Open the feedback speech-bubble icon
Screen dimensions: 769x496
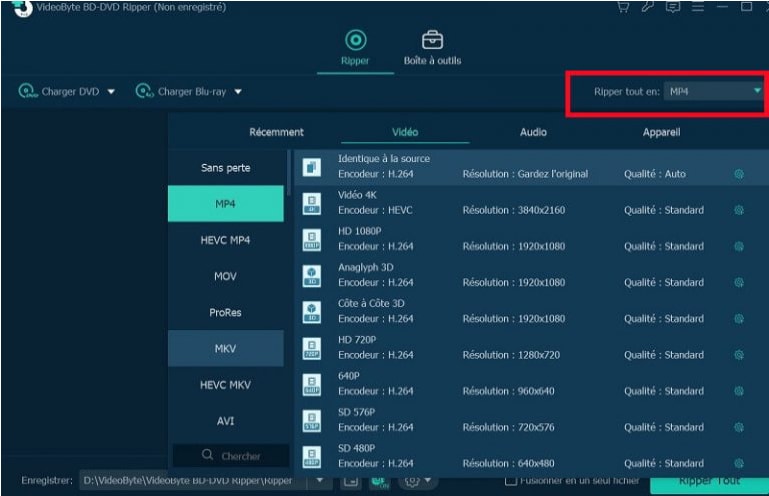pos(673,7)
